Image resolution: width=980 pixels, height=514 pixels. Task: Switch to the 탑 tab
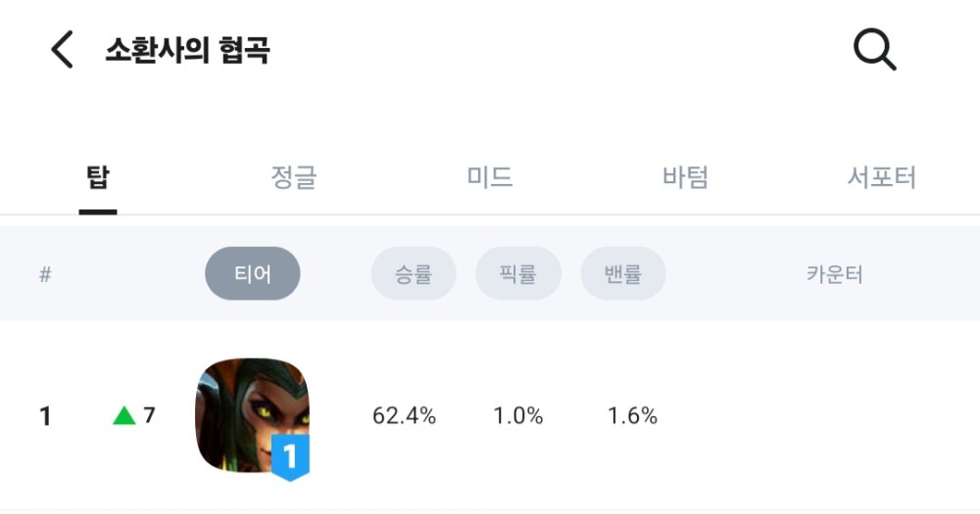click(98, 178)
